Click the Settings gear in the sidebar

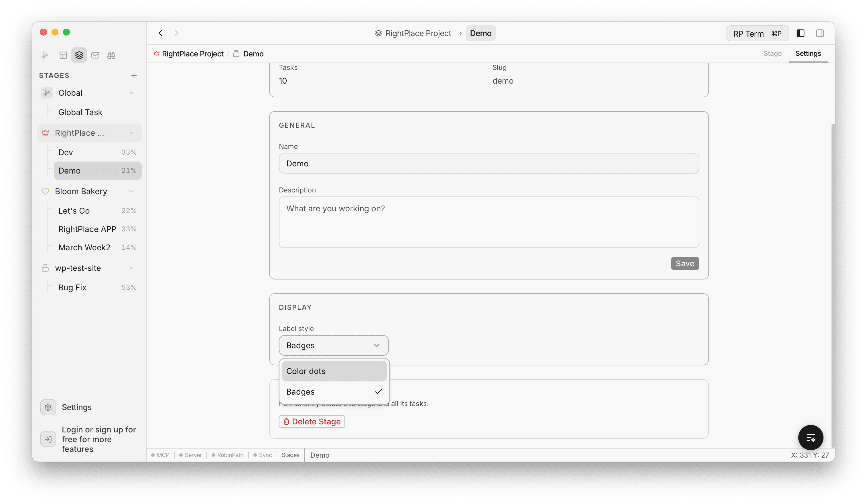(x=48, y=407)
